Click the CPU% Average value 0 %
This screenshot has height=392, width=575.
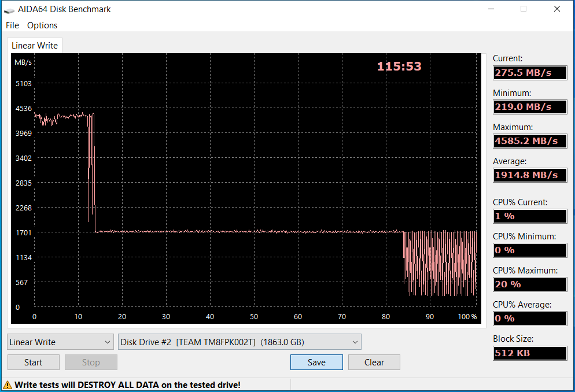530,319
